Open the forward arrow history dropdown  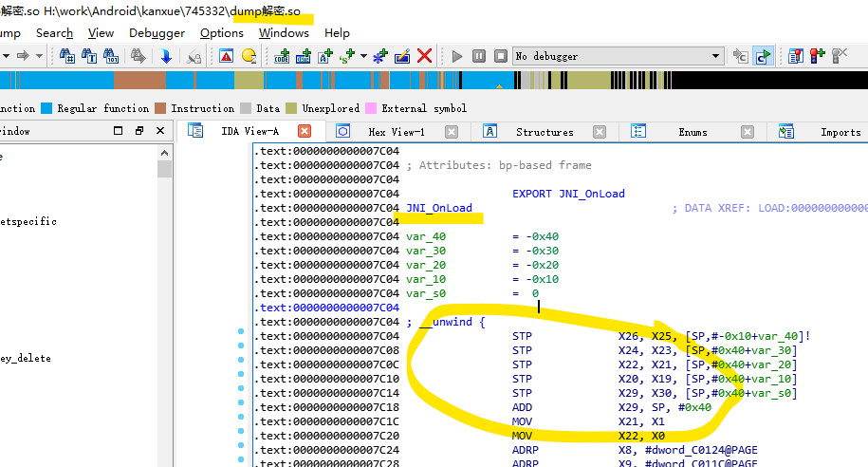pos(39,56)
